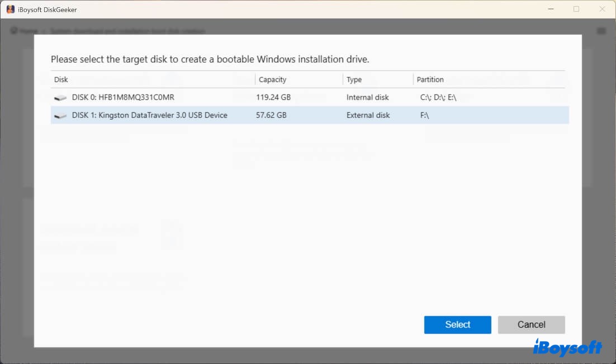Select DISK 1: Kingston DataTraveler 3.0 USB Device

pyautogui.click(x=310, y=116)
